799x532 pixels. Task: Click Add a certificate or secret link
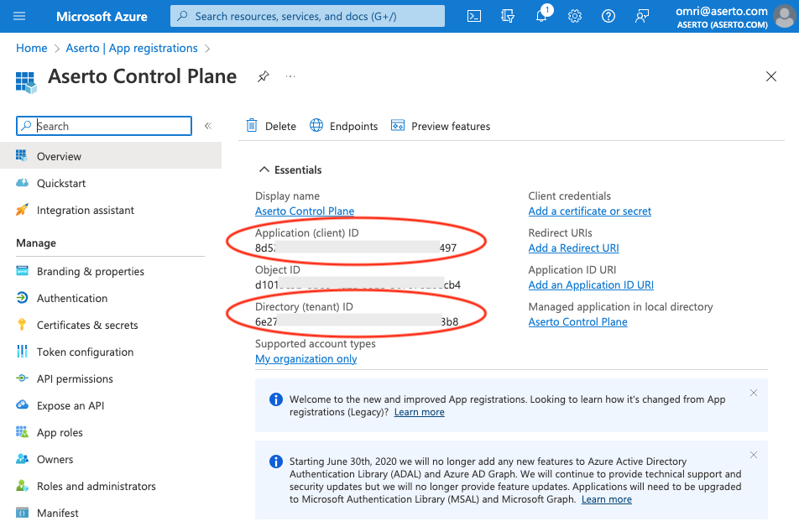(x=589, y=211)
